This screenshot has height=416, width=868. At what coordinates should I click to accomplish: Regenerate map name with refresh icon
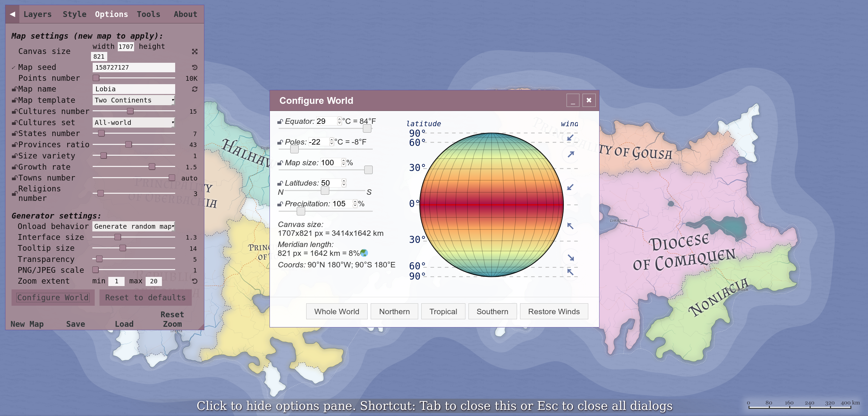click(195, 89)
